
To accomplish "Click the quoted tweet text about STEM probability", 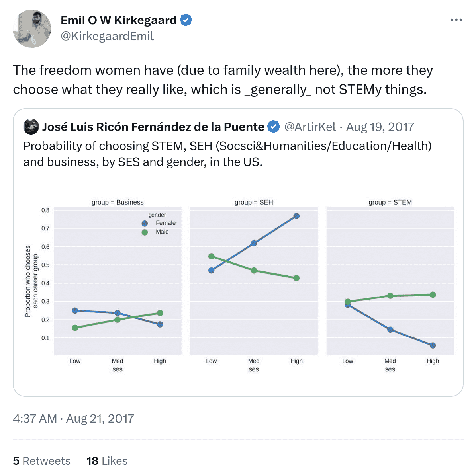I will tap(227, 154).
